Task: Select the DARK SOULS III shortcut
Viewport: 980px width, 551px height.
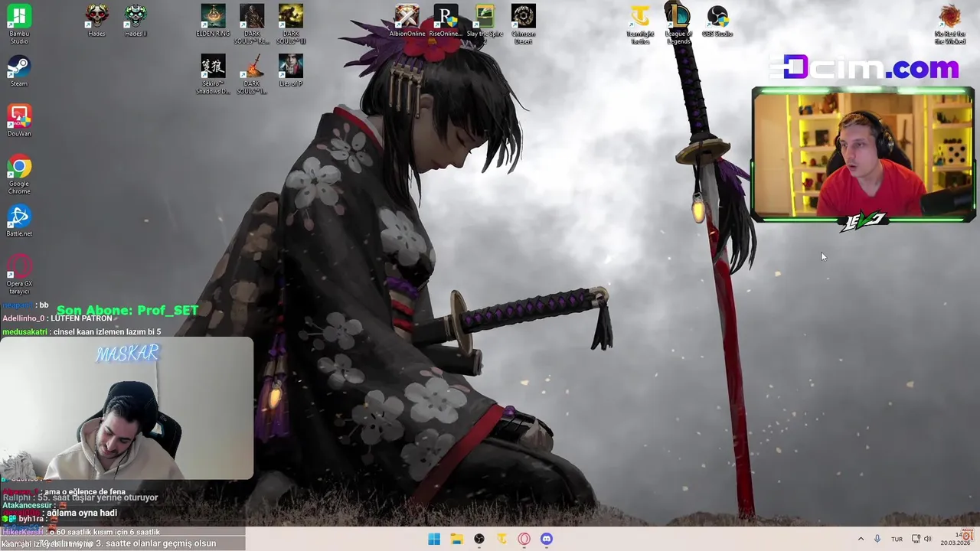Action: point(291,24)
